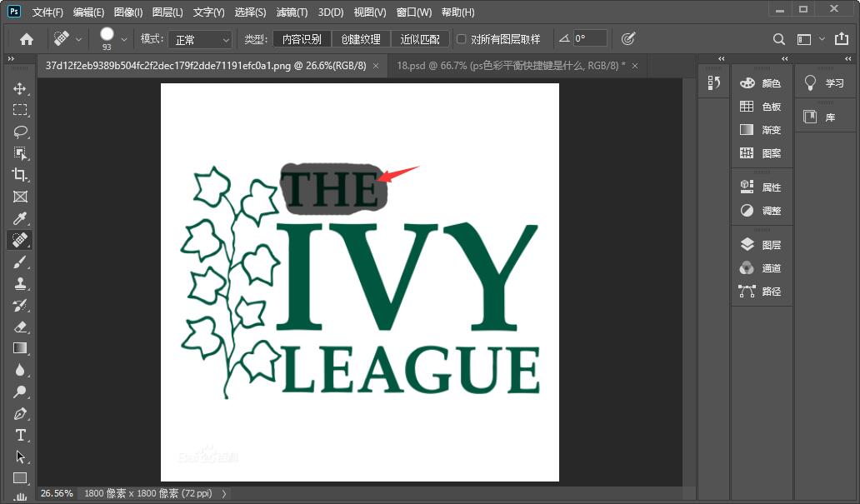Open the search icon in options bar
The height and width of the screenshot is (504, 860).
[779, 39]
